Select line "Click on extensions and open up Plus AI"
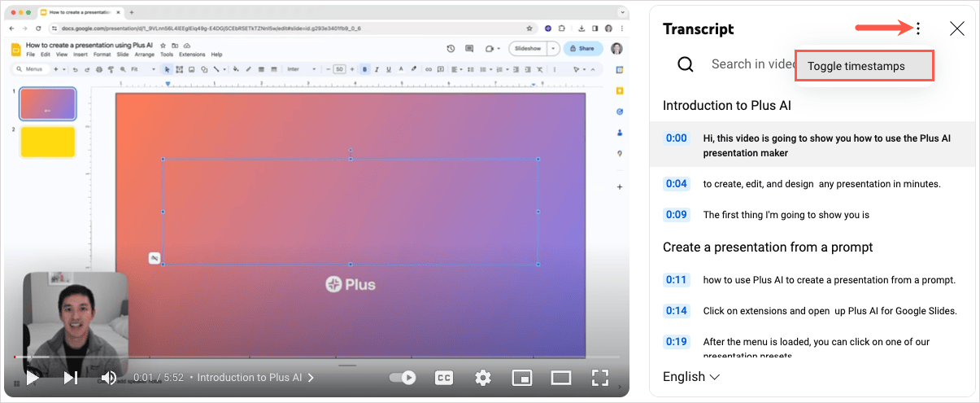980x403 pixels. click(830, 311)
